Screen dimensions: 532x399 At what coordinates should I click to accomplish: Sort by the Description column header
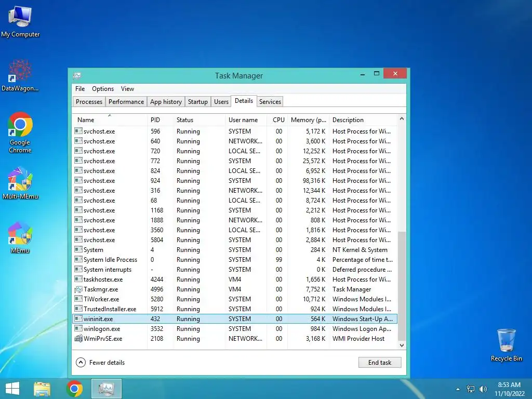click(363, 120)
